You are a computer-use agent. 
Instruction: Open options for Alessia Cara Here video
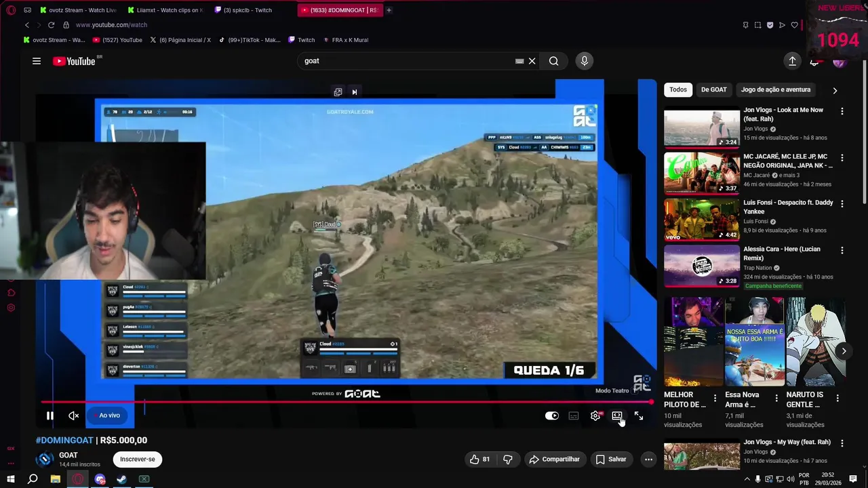click(842, 250)
